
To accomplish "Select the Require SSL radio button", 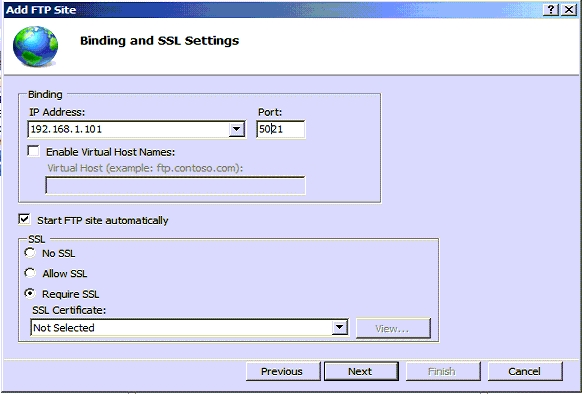I will pyautogui.click(x=30, y=293).
